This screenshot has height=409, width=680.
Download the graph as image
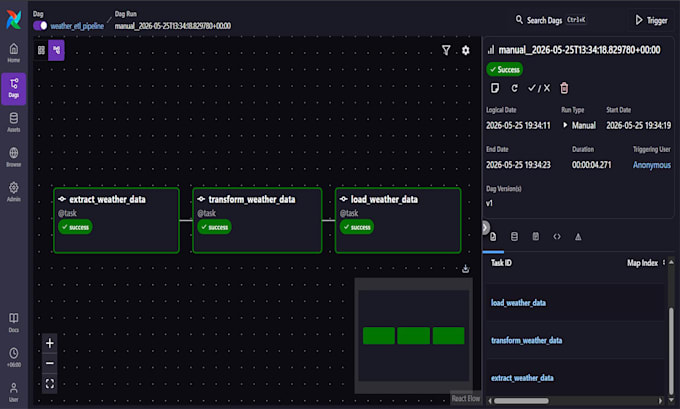465,269
